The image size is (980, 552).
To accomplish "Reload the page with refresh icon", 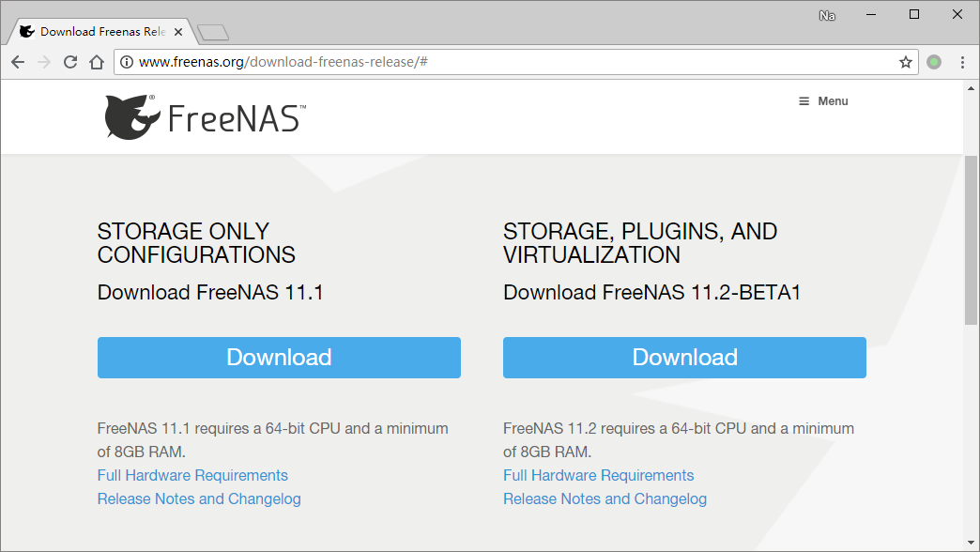I will pyautogui.click(x=70, y=62).
